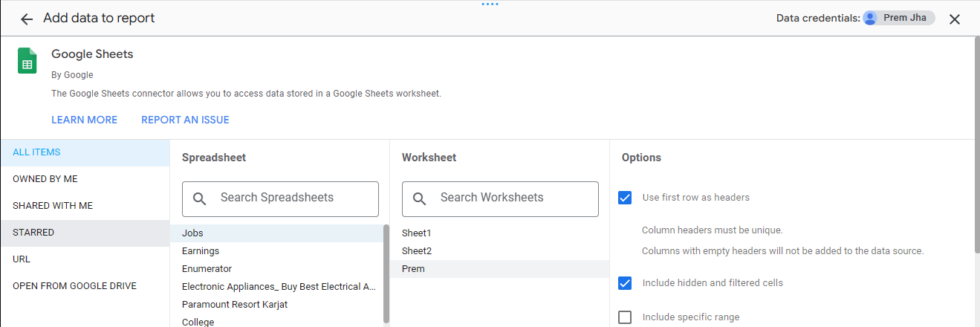Select the Enumerator spreadsheet
Screen dimensions: 980x327
click(276, 269)
